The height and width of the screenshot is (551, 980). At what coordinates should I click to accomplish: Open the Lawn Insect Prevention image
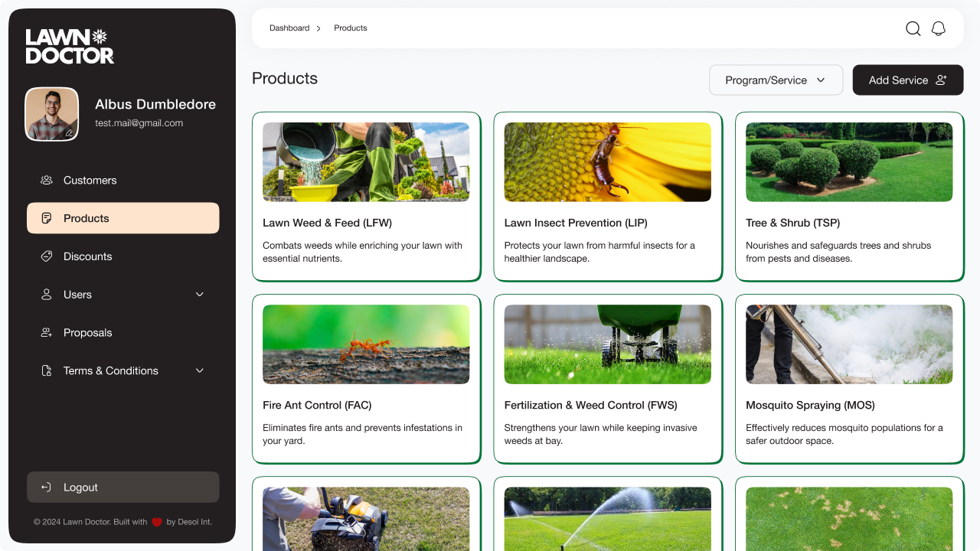point(608,162)
